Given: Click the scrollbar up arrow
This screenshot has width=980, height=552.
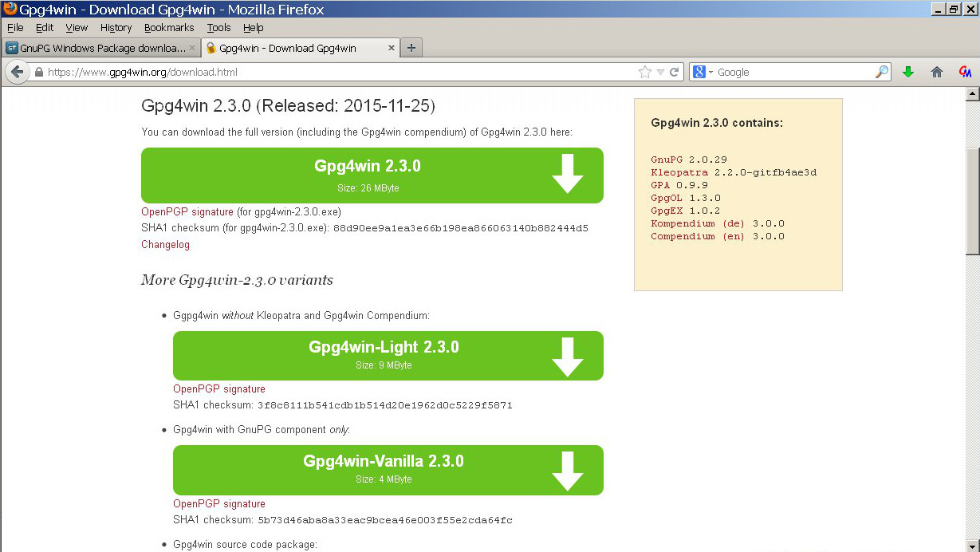Looking at the screenshot, I should (972, 95).
